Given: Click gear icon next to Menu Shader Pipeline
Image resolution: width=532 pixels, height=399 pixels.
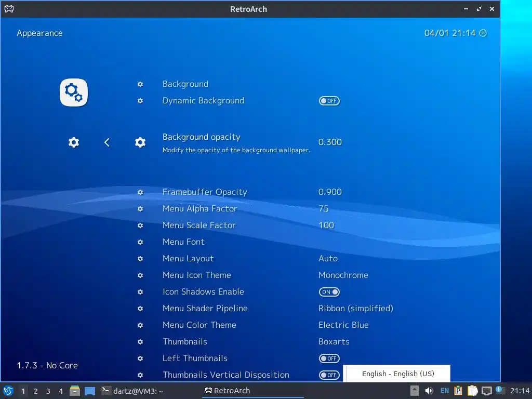Looking at the screenshot, I should coord(140,309).
